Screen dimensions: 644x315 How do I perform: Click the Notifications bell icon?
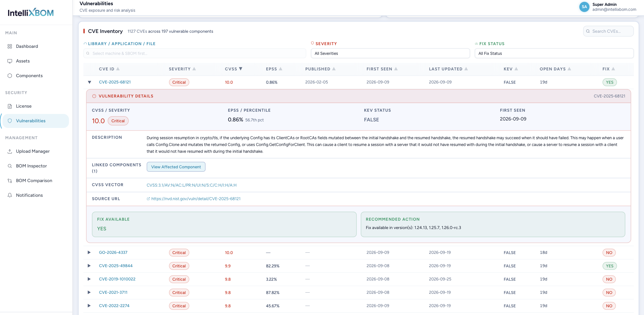(x=10, y=195)
